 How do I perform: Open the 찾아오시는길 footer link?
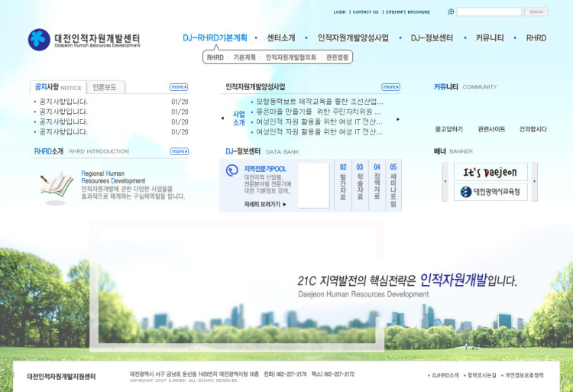pyautogui.click(x=482, y=375)
